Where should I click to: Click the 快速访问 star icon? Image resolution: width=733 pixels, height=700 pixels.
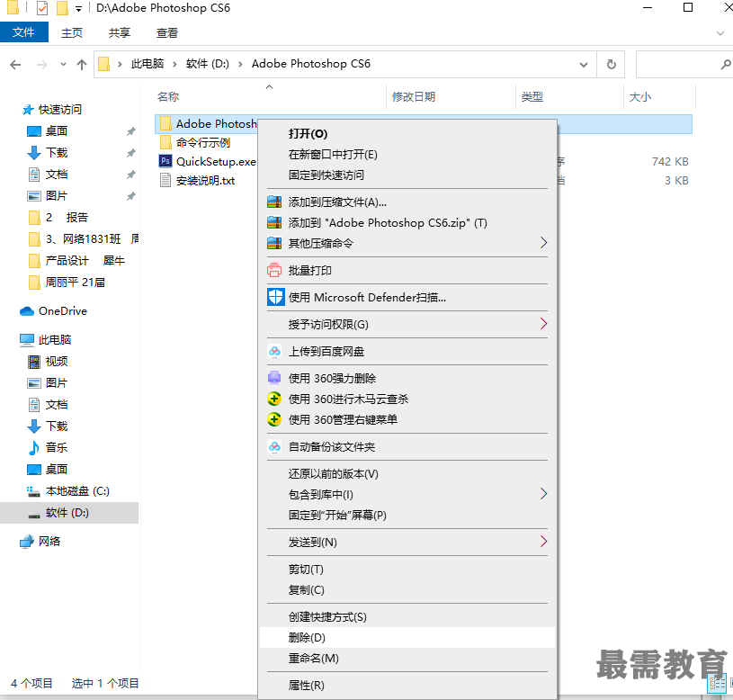click(x=28, y=110)
